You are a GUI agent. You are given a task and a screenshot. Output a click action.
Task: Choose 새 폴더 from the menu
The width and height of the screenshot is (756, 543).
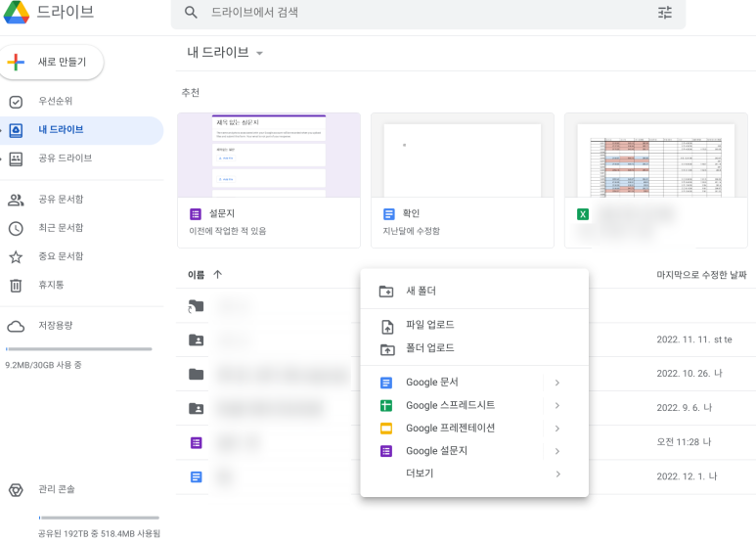coord(474,292)
